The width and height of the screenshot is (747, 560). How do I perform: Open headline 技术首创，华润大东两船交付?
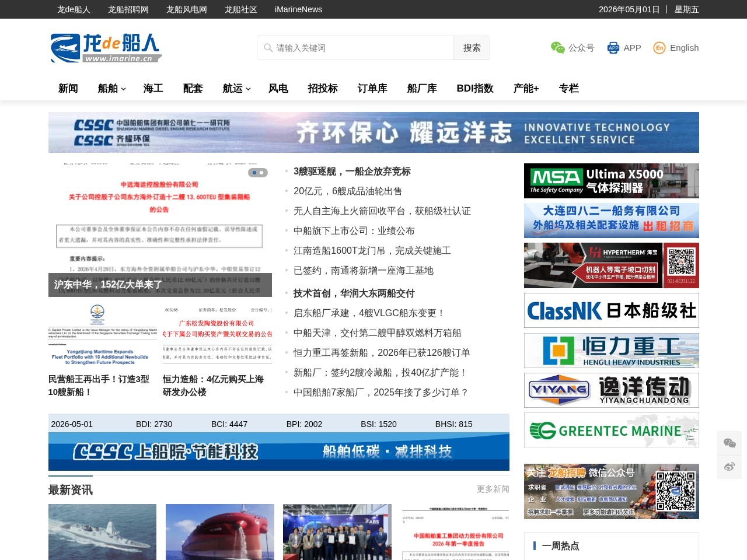point(354,293)
